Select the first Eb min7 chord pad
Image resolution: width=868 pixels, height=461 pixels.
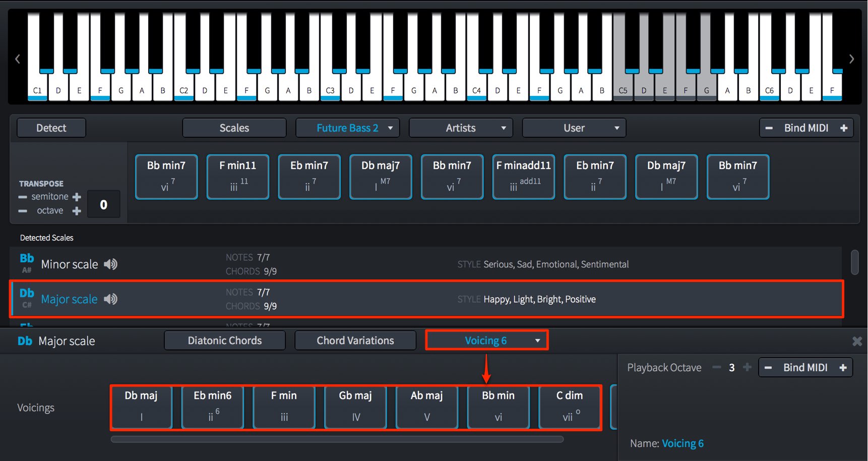[x=309, y=177]
